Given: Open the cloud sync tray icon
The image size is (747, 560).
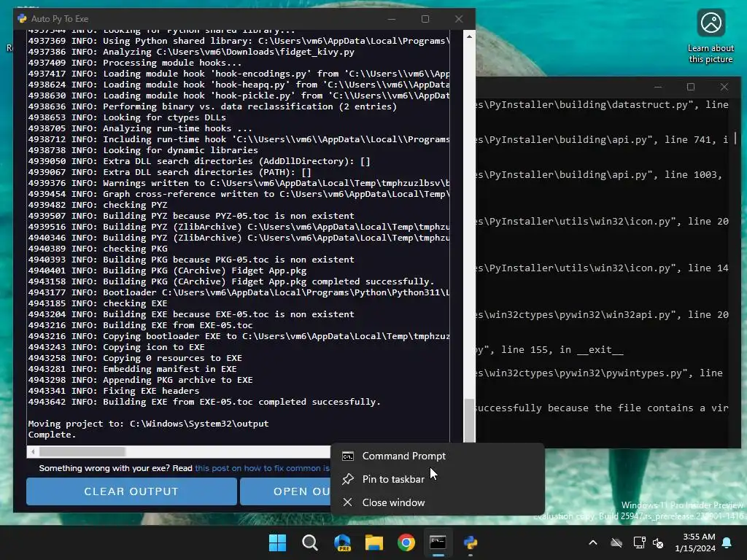Looking at the screenshot, I should (x=616, y=542).
